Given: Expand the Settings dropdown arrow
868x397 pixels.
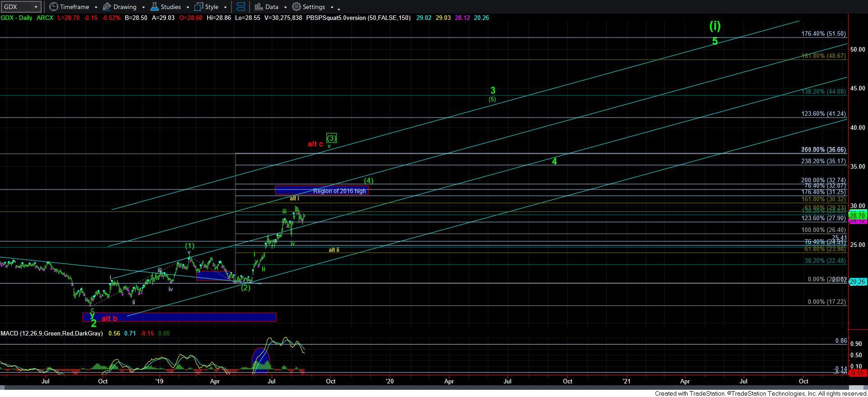Looking at the screenshot, I should (332, 7).
